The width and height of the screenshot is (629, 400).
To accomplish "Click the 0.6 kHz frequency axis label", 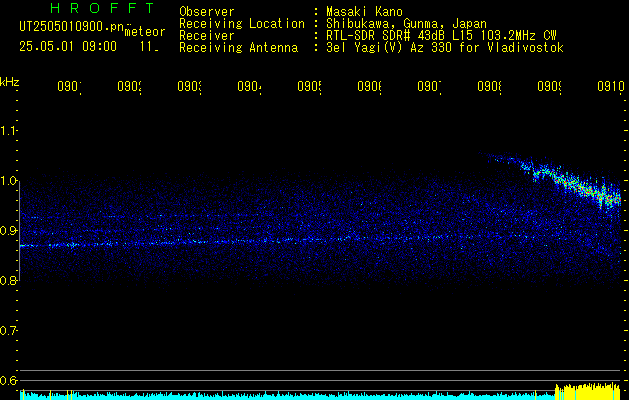I will (8, 380).
